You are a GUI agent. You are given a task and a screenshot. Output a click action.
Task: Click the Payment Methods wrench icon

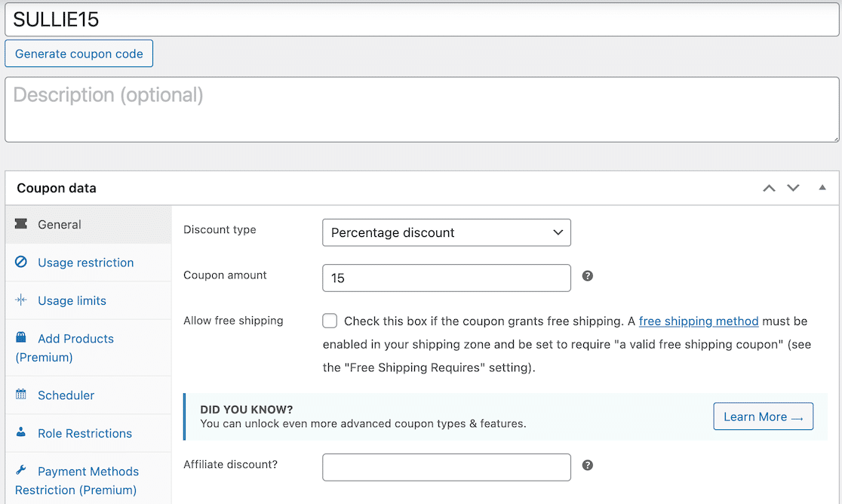(x=22, y=471)
